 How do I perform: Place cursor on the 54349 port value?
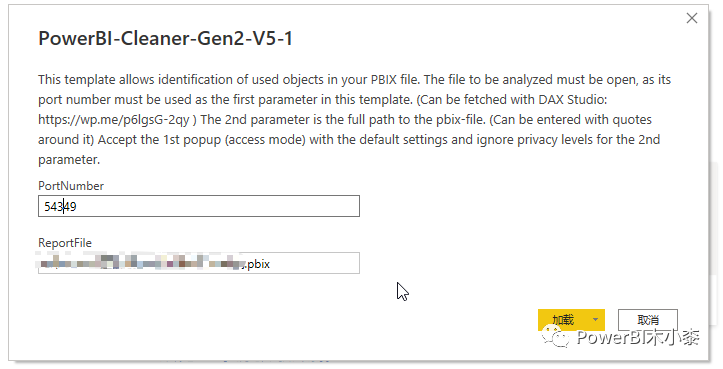pyautogui.click(x=60, y=207)
